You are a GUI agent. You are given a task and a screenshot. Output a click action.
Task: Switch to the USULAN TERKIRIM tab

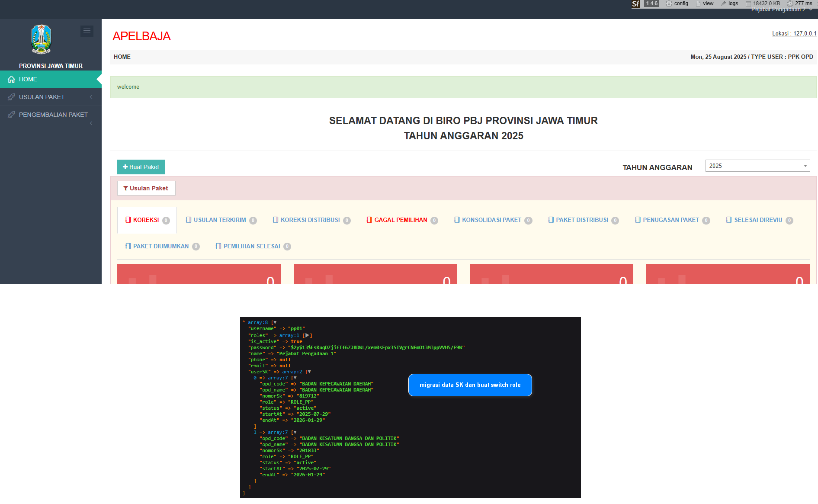click(221, 220)
